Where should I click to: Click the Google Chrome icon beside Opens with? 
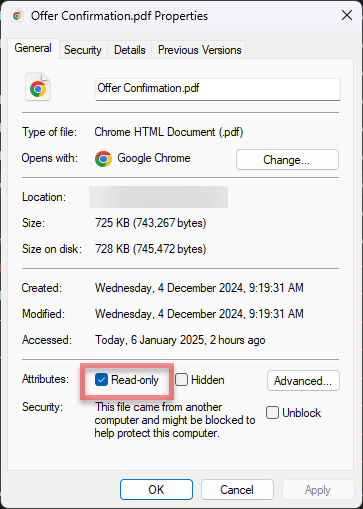[103, 159]
